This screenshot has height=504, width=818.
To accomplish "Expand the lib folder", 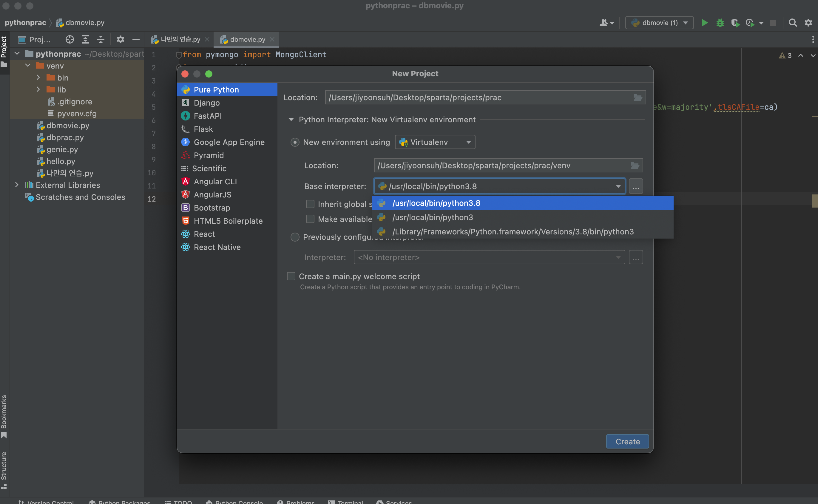I will (38, 89).
